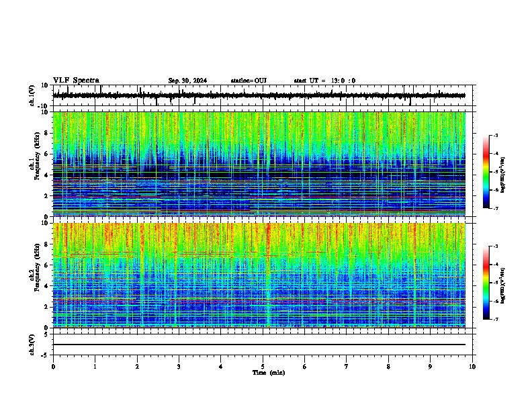
Task: Click the ch.2 colorbar "-7" bottom label
Action: click(x=496, y=319)
